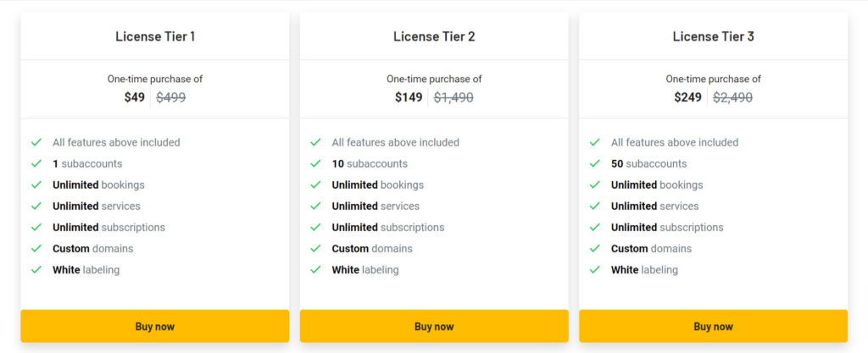This screenshot has width=868, height=353.
Task: Click Tier 2 Unlimited services checkmark
Action: [x=315, y=206]
